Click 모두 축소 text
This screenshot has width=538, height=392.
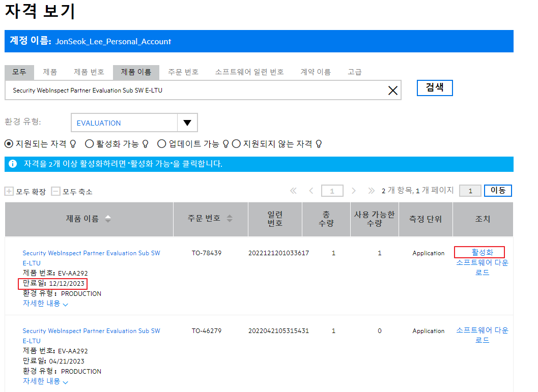point(77,192)
